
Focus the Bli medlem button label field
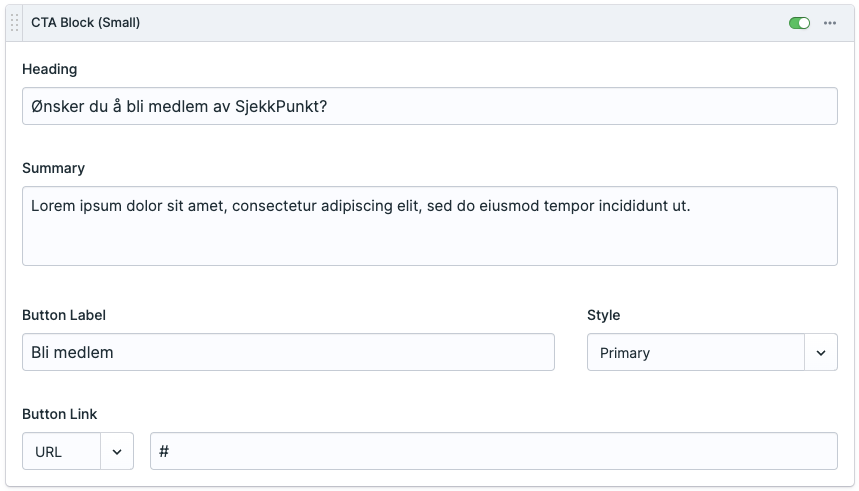pyautogui.click(x=300, y=353)
